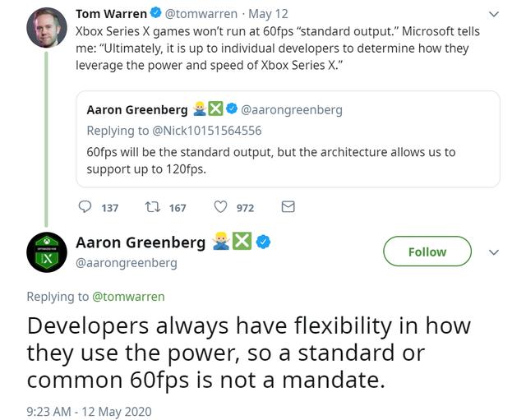Viewport: 526px width, 420px height.
Task: Open the chevron menu beside the Follow button
Action: click(494, 252)
